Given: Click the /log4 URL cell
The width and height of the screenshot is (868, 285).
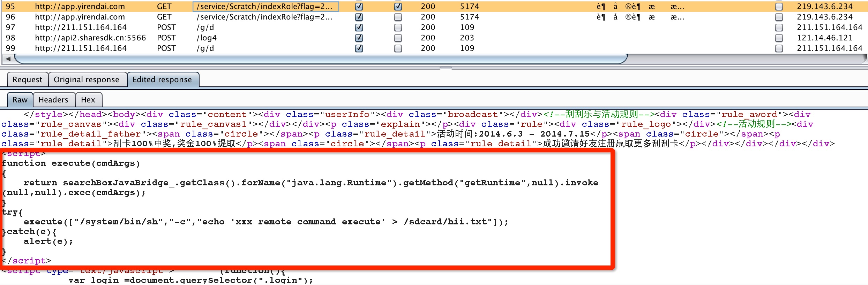Looking at the screenshot, I should tap(207, 38).
